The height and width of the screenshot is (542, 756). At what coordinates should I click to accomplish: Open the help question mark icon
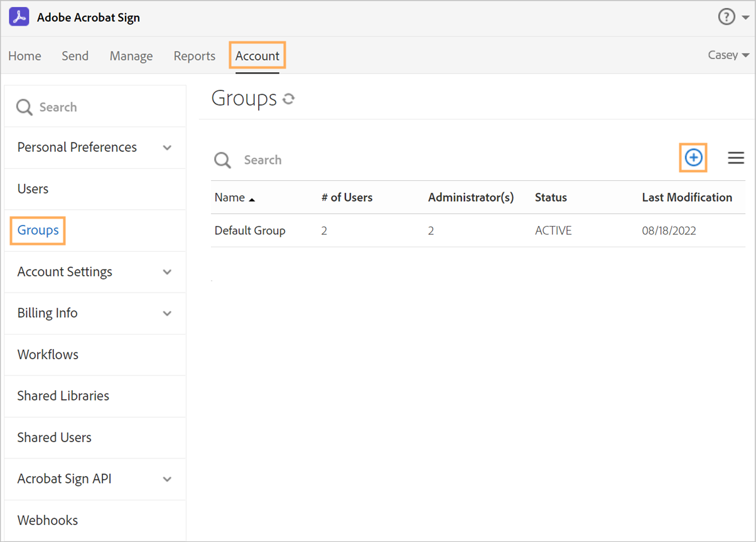[726, 17]
